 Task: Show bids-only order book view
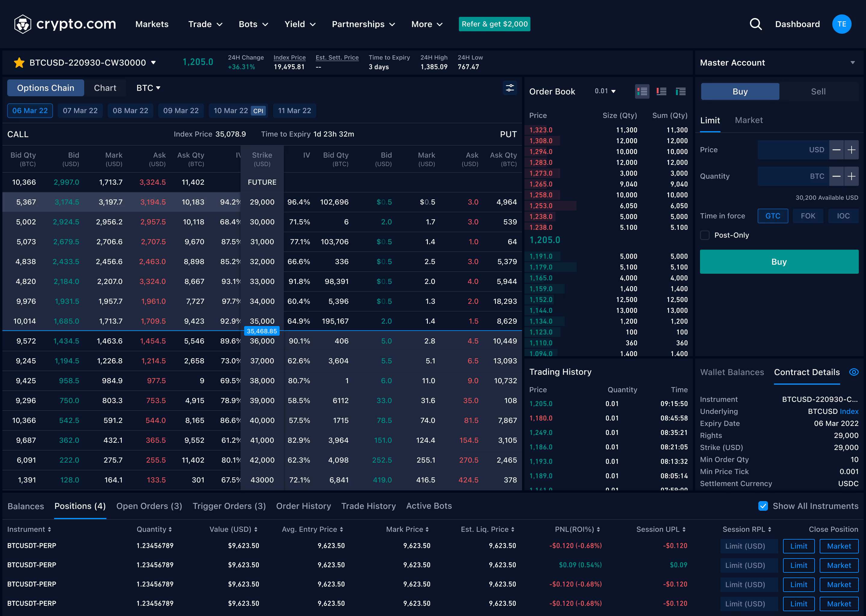680,91
